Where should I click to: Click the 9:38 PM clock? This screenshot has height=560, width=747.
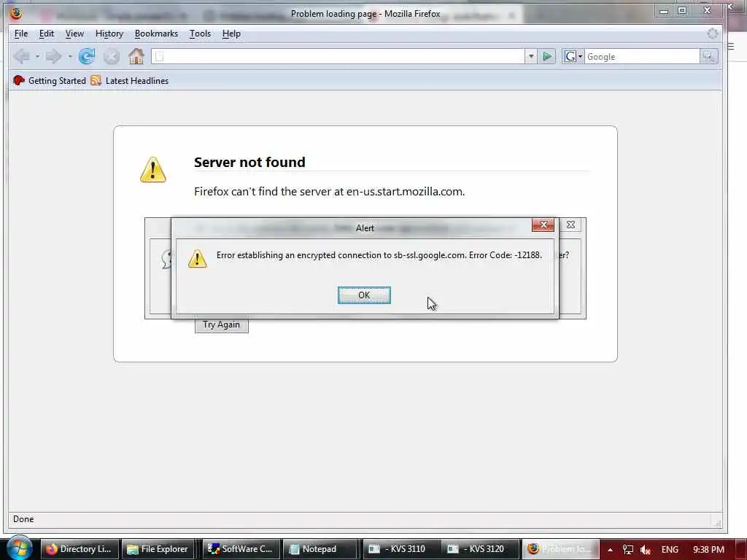708,550
